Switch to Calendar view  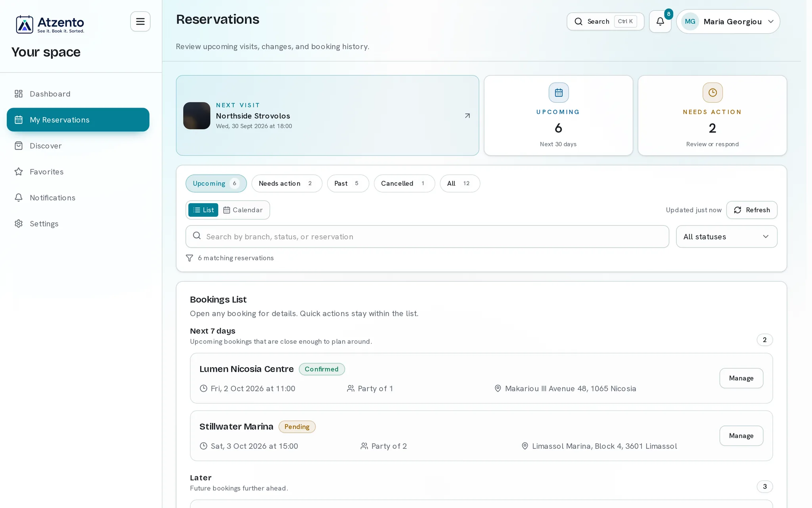point(243,210)
